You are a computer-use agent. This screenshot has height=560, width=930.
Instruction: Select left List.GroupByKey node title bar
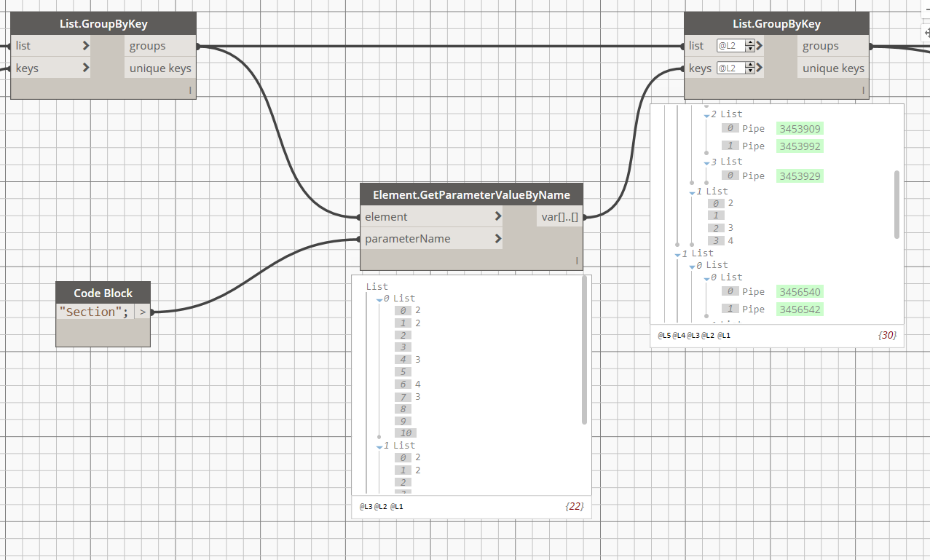(103, 23)
